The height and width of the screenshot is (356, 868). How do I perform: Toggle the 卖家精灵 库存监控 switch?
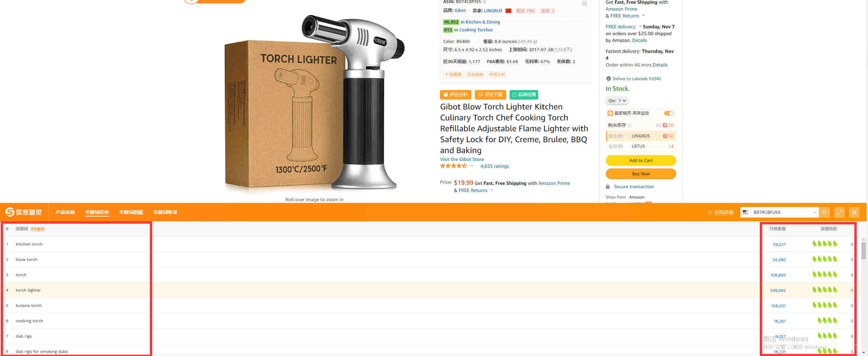coord(669,113)
